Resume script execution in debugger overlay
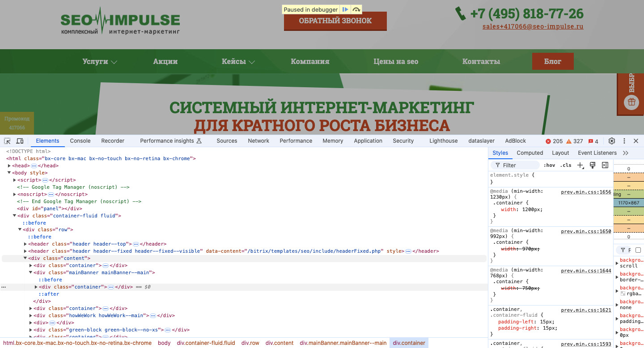 (x=345, y=9)
